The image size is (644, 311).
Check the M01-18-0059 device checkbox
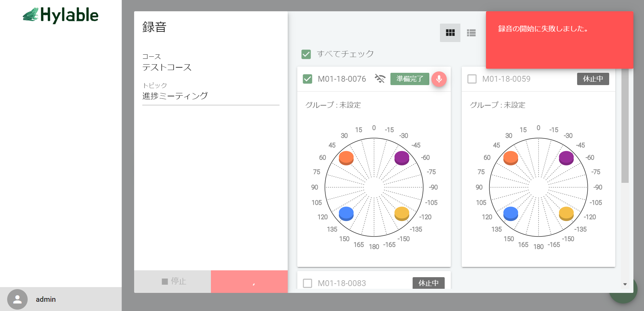(x=472, y=79)
